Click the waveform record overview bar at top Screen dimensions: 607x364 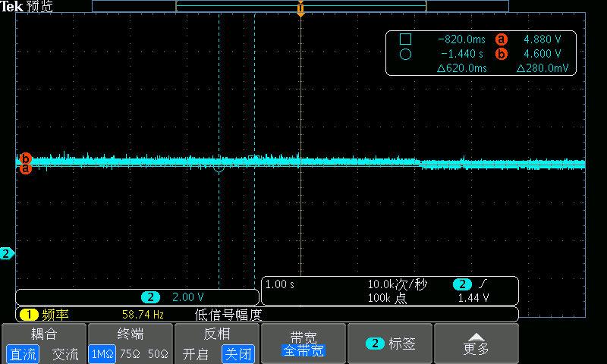pos(300,6)
